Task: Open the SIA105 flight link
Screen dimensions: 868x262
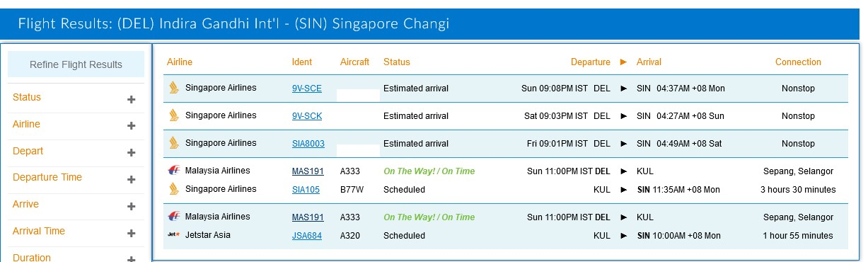Action: tap(306, 190)
